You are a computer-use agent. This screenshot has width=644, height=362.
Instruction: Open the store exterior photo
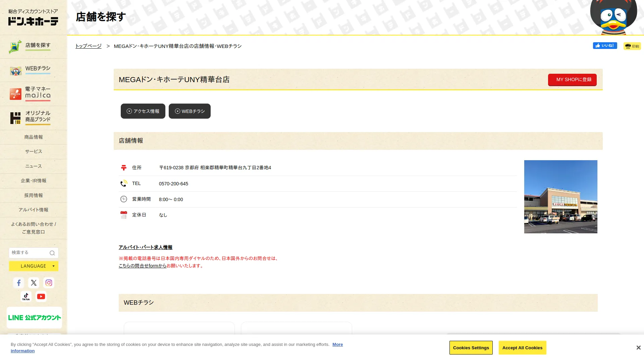tap(561, 197)
